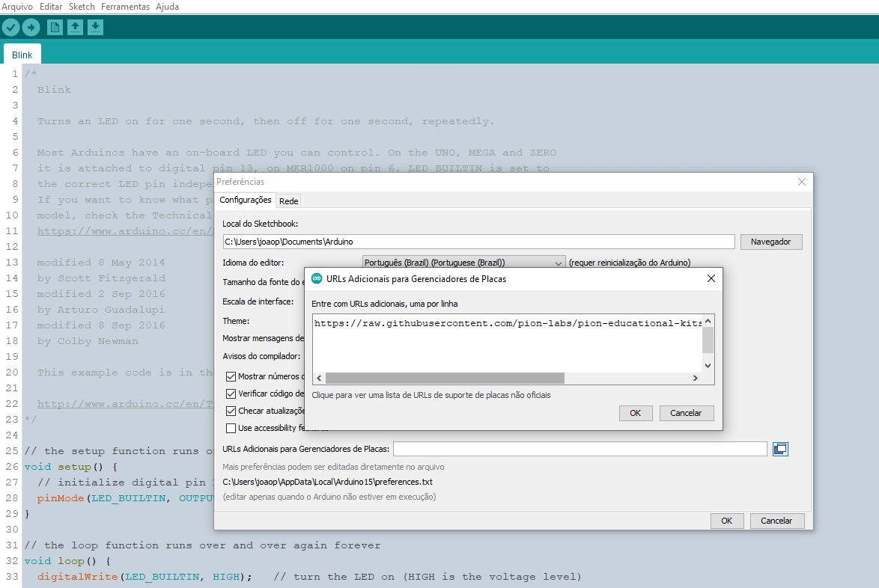Click the URLs Adicionais field in Preferências

(580, 449)
